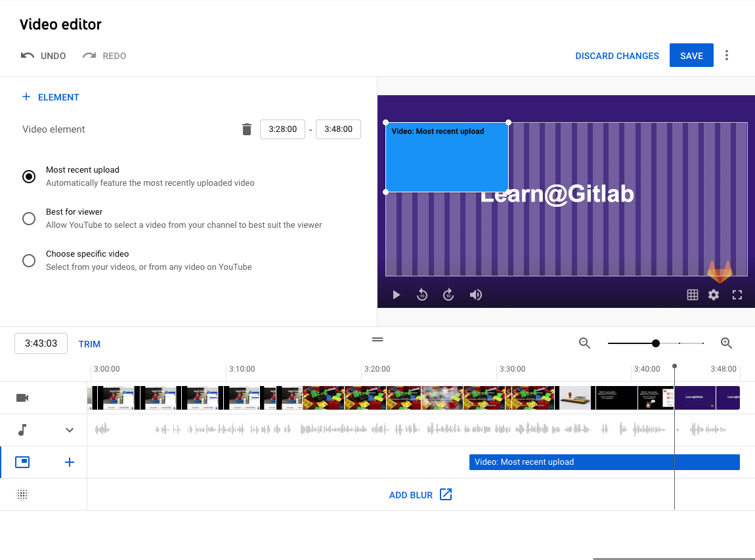The height and width of the screenshot is (560, 755).
Task: Click the forward 10 seconds icon
Action: click(x=448, y=295)
